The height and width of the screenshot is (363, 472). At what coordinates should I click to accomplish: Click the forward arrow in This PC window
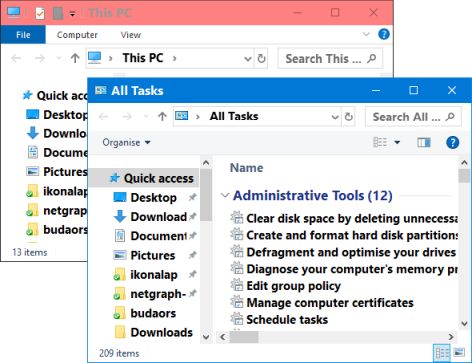click(x=40, y=58)
